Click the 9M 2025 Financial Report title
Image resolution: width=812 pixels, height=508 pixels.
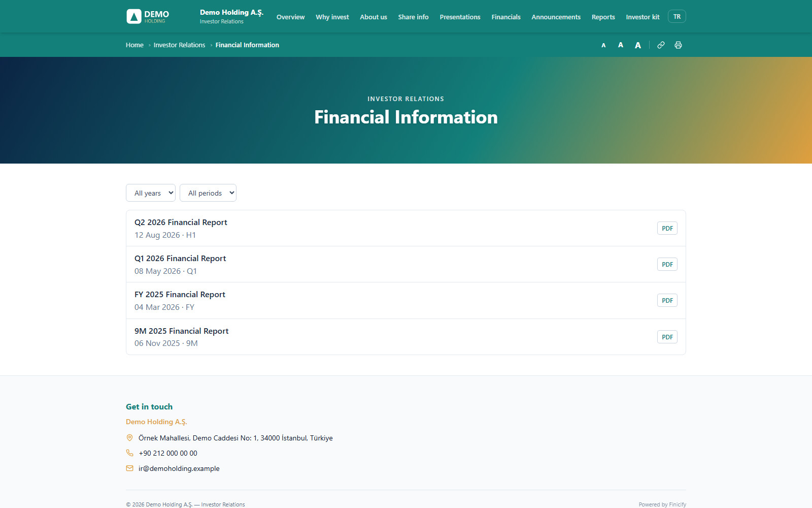[182, 331]
